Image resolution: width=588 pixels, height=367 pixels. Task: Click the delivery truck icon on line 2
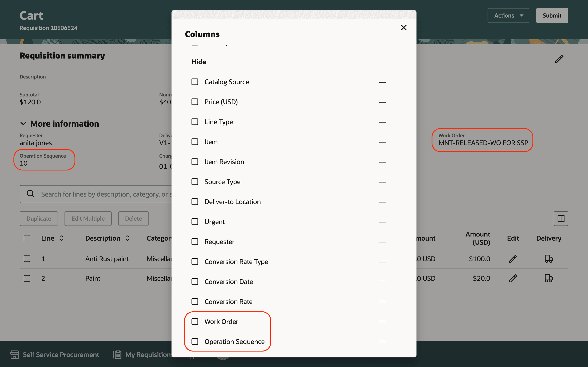click(549, 278)
